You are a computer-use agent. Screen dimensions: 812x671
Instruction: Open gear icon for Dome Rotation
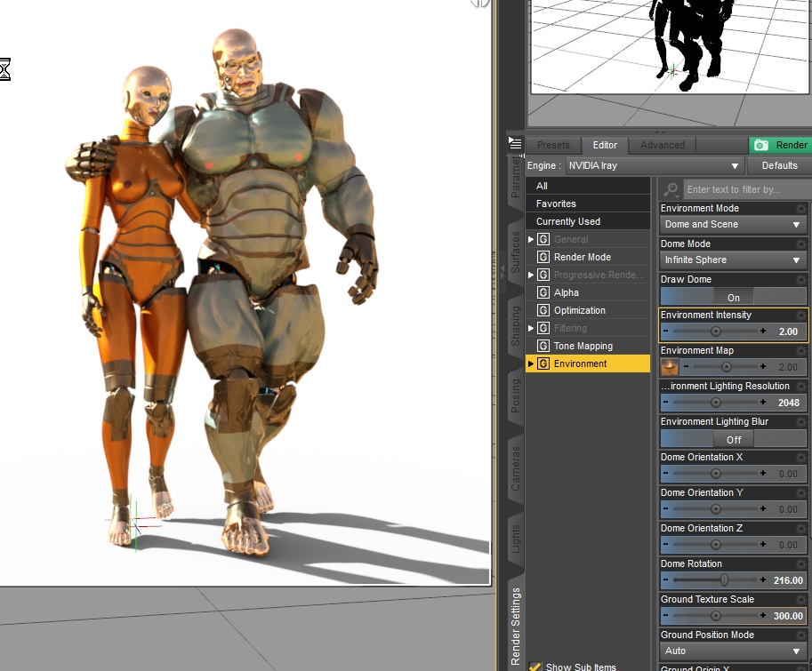tap(801, 564)
